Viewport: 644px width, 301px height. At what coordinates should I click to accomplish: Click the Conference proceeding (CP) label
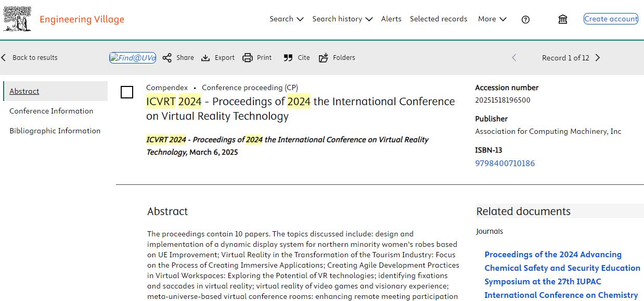coord(250,87)
